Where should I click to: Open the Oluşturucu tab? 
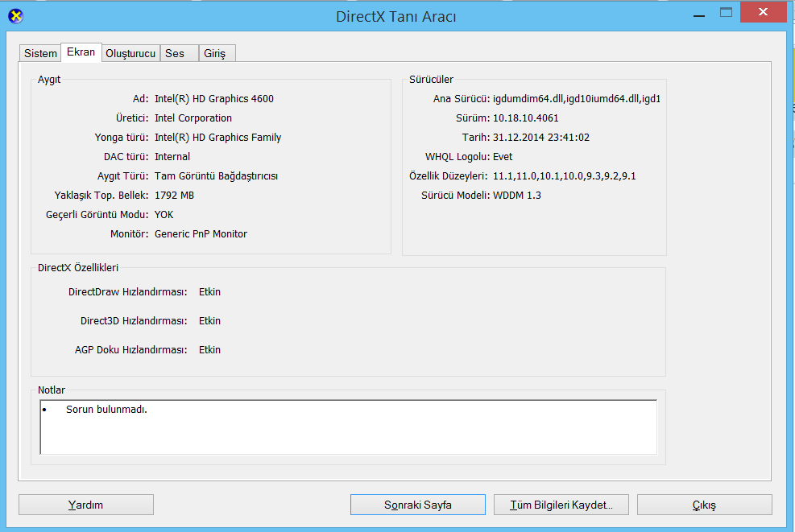coord(130,53)
